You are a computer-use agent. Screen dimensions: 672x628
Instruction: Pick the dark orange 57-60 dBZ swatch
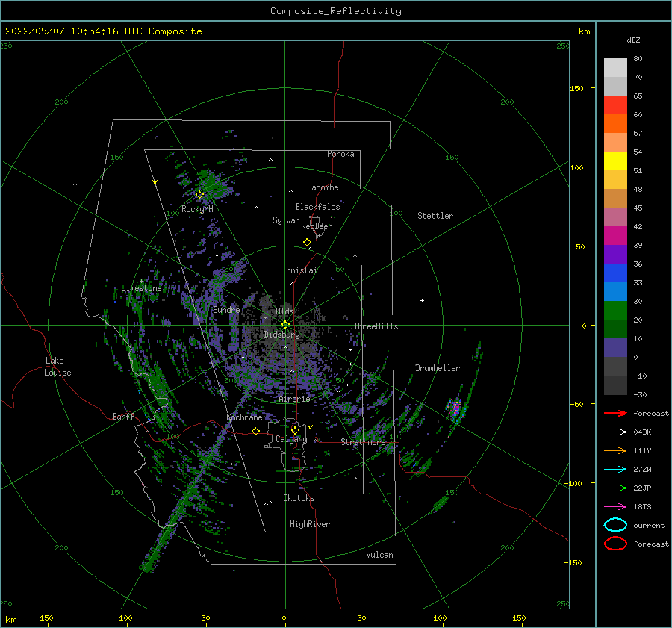pos(615,123)
